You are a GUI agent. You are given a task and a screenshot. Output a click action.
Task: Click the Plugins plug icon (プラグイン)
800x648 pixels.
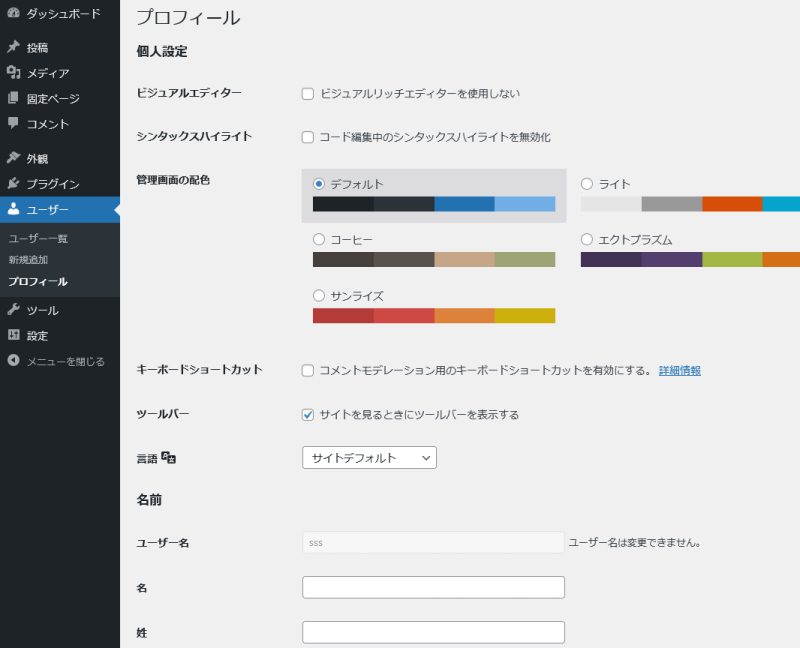coord(13,184)
